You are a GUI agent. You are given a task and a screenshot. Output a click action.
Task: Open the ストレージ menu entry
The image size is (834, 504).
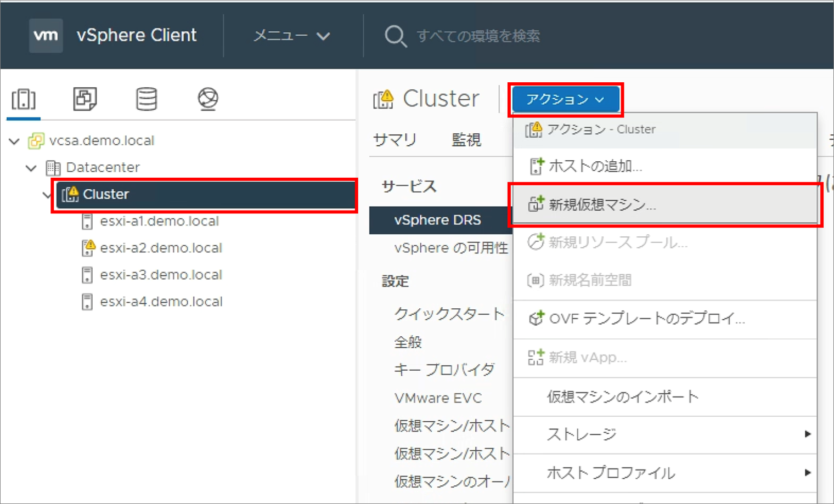[665, 434]
